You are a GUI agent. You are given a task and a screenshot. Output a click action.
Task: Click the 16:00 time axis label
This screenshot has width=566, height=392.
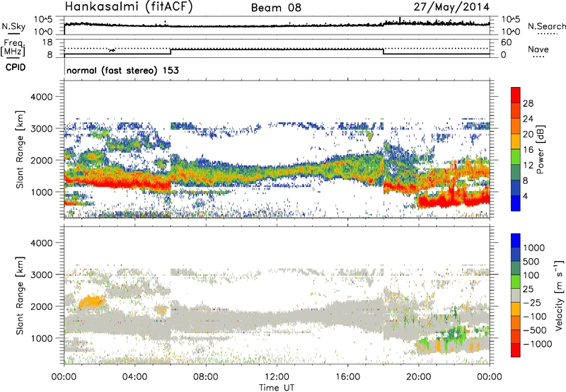[347, 377]
